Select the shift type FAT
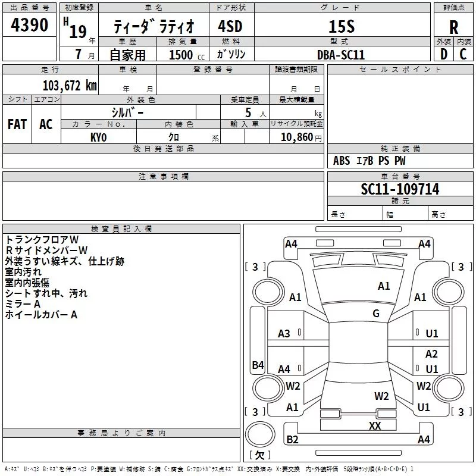 [17, 124]
